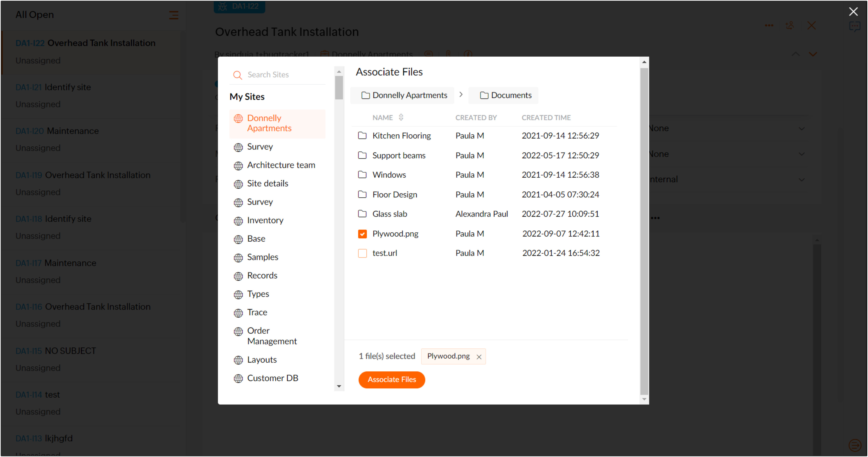Expand the breadcrumb chevron after Donnelly Apartments
This screenshot has height=457, width=868.
461,95
